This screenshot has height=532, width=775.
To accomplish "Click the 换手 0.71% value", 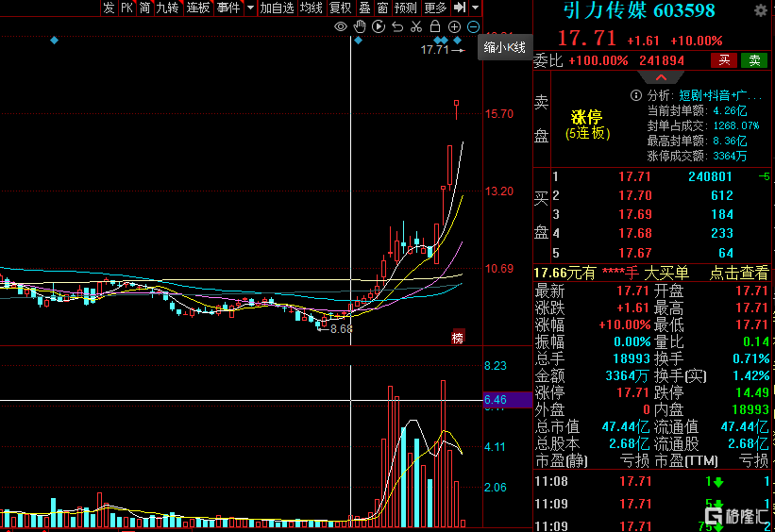I will [x=750, y=358].
